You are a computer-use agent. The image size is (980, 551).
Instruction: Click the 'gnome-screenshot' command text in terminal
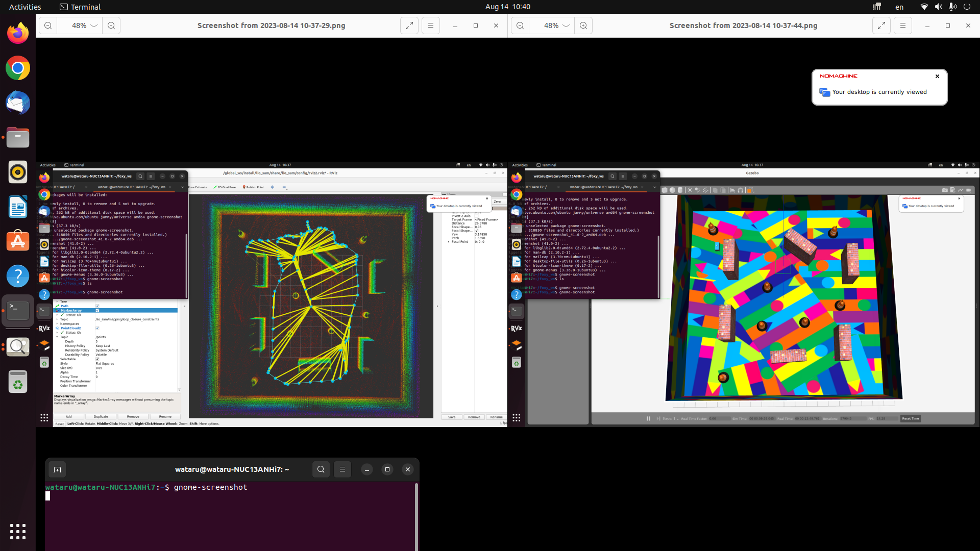pyautogui.click(x=210, y=487)
